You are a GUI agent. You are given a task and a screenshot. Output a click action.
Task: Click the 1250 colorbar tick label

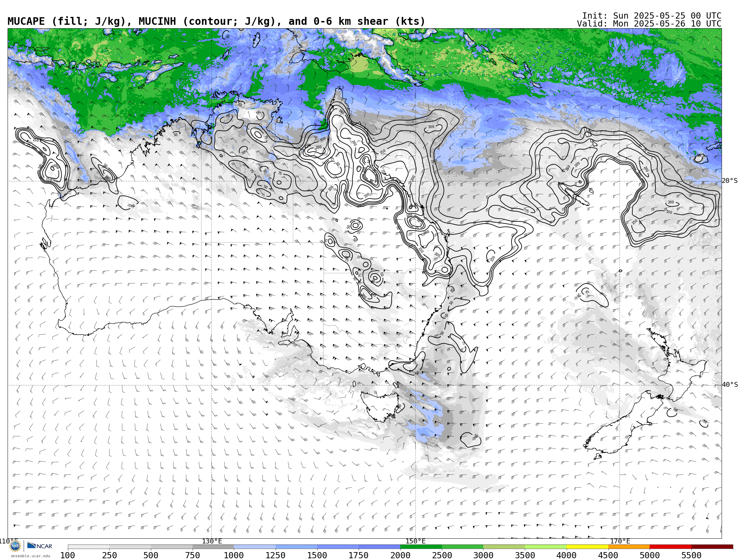276,555
